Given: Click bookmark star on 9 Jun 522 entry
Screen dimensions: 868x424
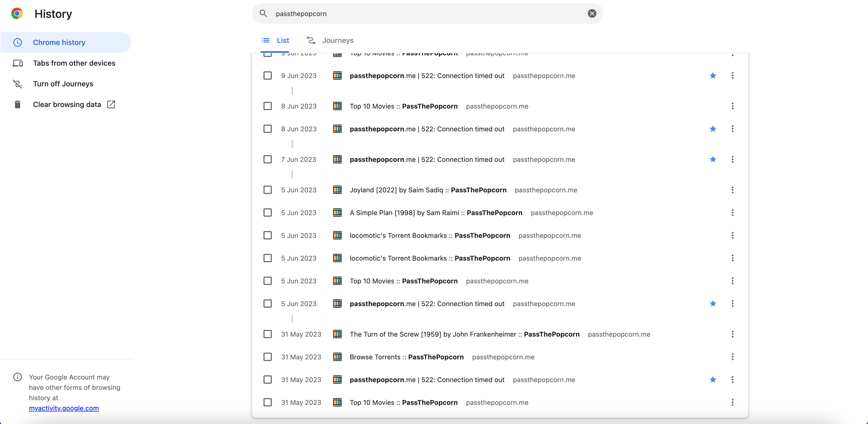Looking at the screenshot, I should coord(713,75).
